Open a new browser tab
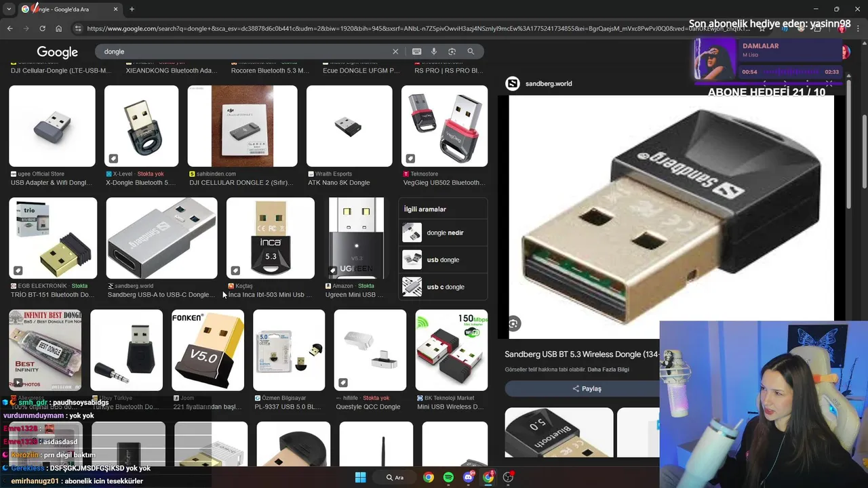 [x=132, y=9]
